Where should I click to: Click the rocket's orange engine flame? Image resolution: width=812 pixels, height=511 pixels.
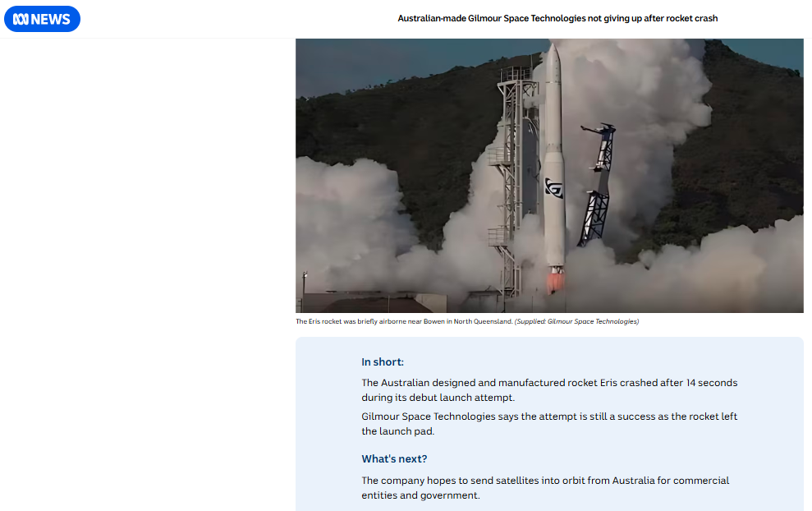556,282
